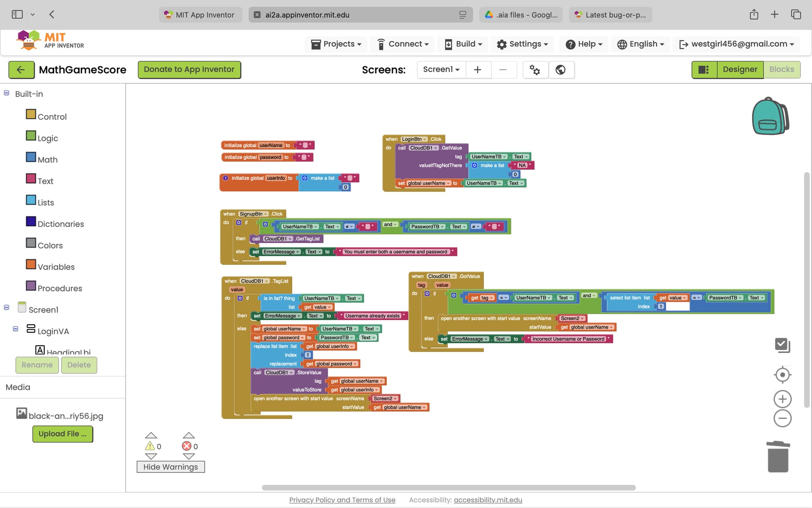
Task: Click the Upload File button
Action: tap(63, 433)
